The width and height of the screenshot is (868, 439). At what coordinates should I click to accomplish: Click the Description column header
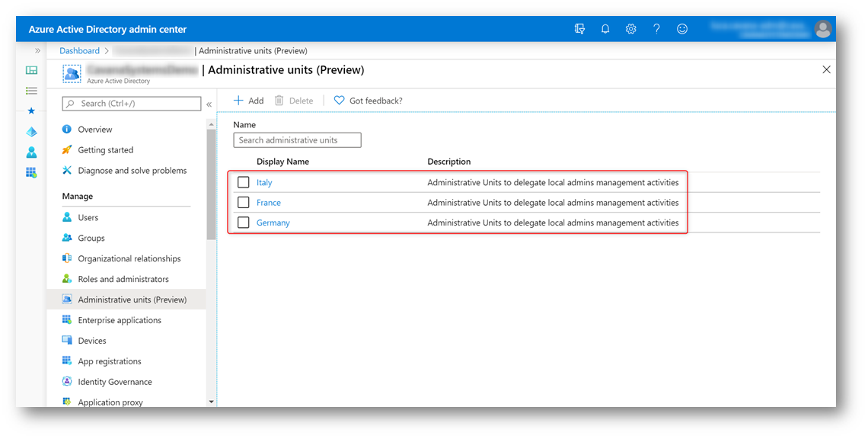pos(449,162)
